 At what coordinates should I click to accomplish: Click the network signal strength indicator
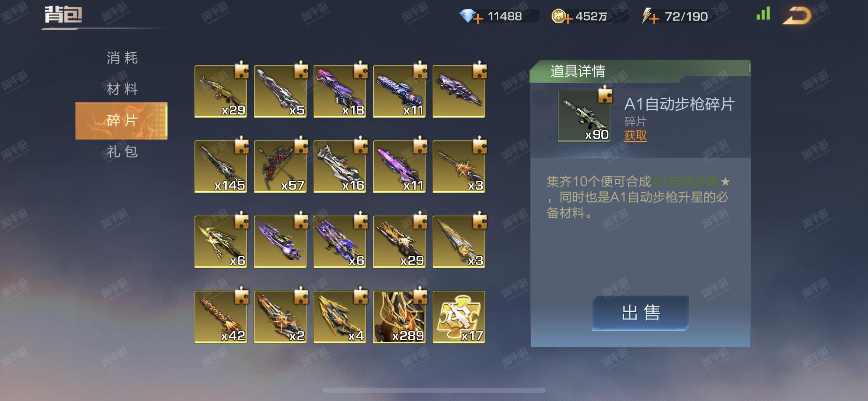[763, 14]
